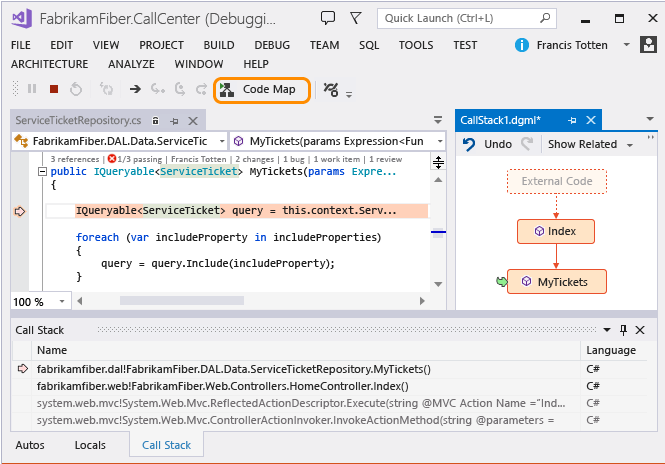Open the 100 % zoom dropdown
This screenshot has width=665, height=464.
[62, 302]
